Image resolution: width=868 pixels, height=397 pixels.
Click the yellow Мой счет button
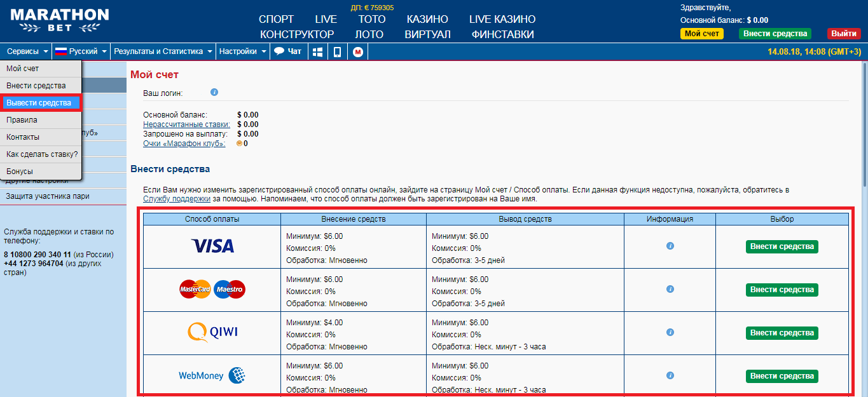point(702,34)
